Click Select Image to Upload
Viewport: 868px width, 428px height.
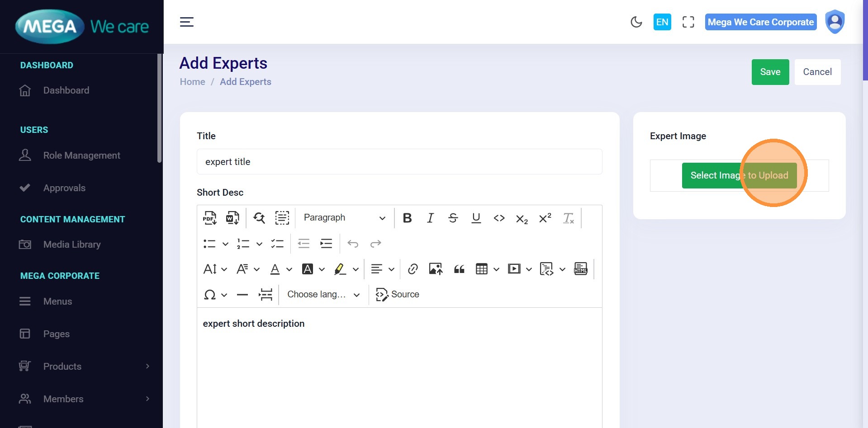click(x=739, y=175)
